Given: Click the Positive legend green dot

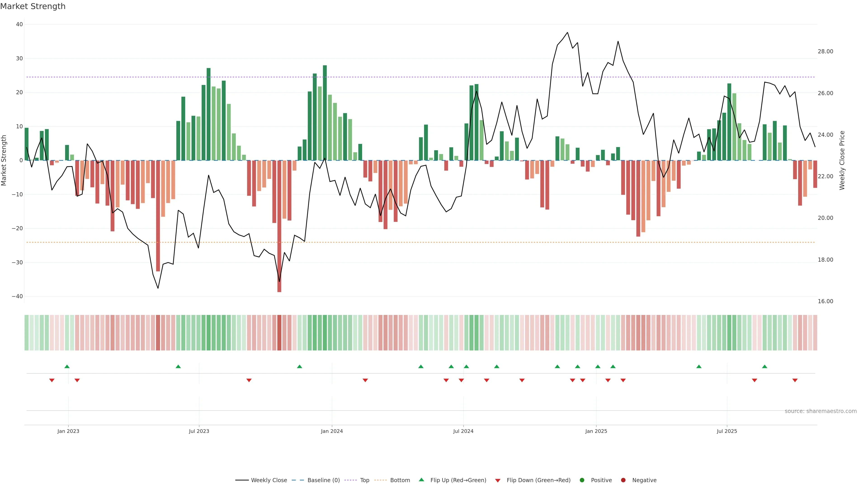Looking at the screenshot, I should click(582, 480).
